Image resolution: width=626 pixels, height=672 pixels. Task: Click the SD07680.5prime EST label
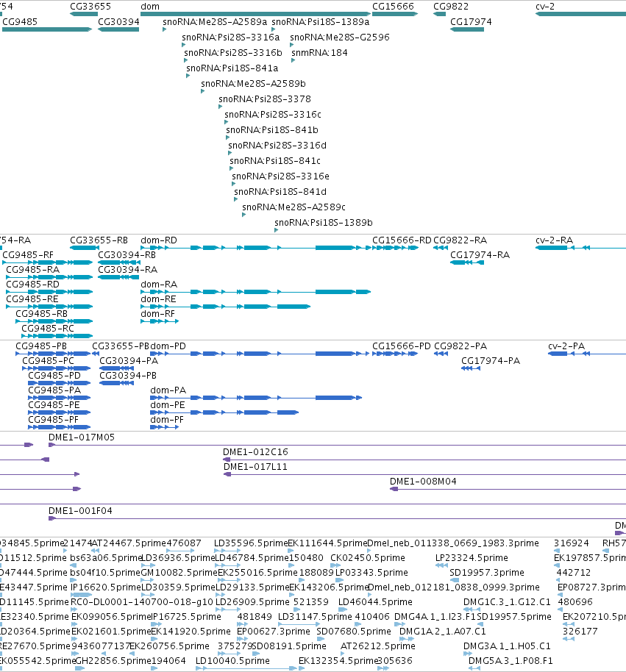(x=354, y=632)
